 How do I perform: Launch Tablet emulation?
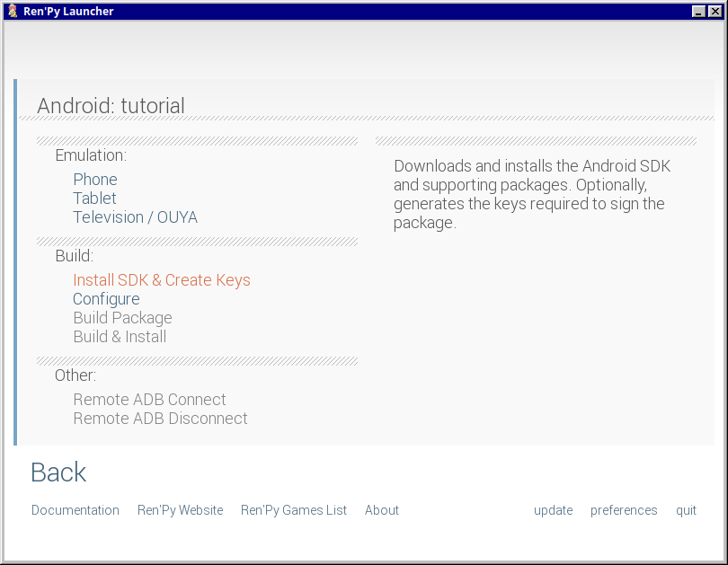tap(94, 199)
